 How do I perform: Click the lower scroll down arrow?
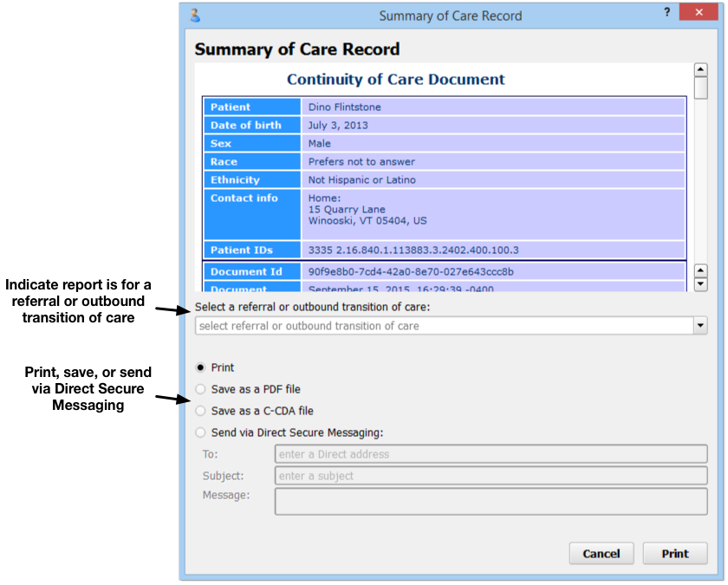[x=700, y=284]
